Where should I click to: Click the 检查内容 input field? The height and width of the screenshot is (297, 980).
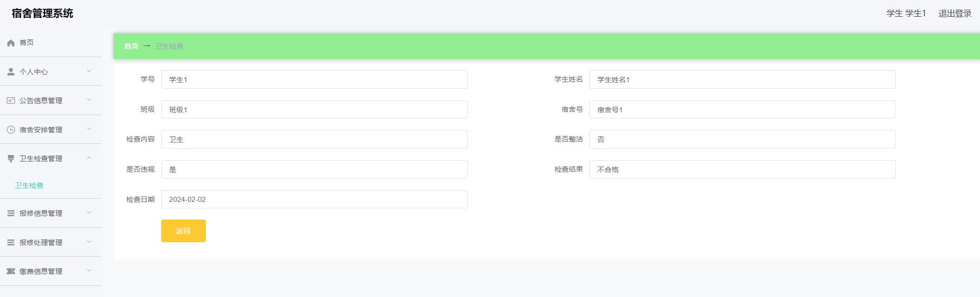(315, 139)
